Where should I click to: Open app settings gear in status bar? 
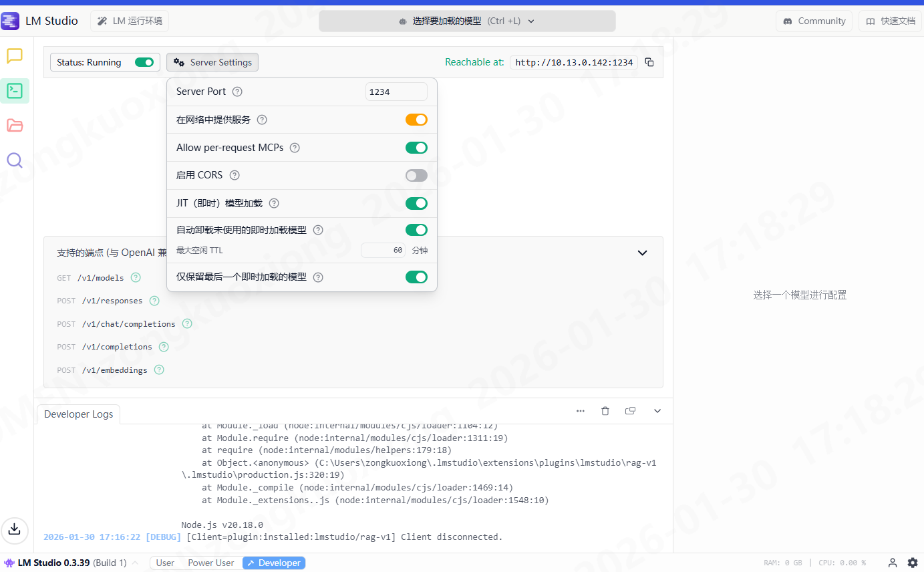point(913,563)
